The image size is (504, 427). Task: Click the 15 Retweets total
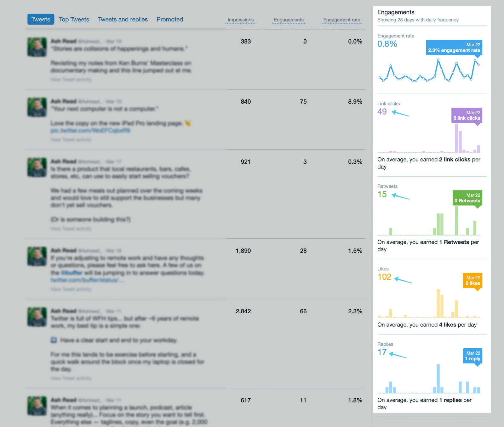point(382,194)
